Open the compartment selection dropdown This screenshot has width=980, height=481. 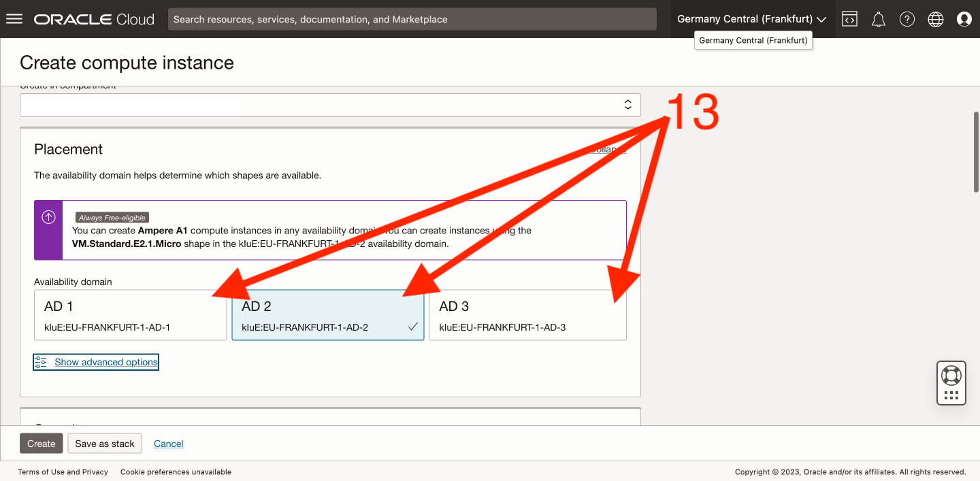tap(330, 105)
